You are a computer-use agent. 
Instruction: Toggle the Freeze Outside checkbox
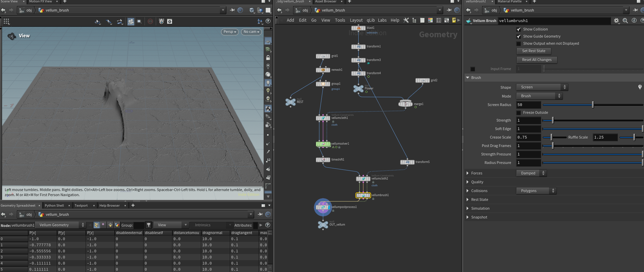pos(518,113)
